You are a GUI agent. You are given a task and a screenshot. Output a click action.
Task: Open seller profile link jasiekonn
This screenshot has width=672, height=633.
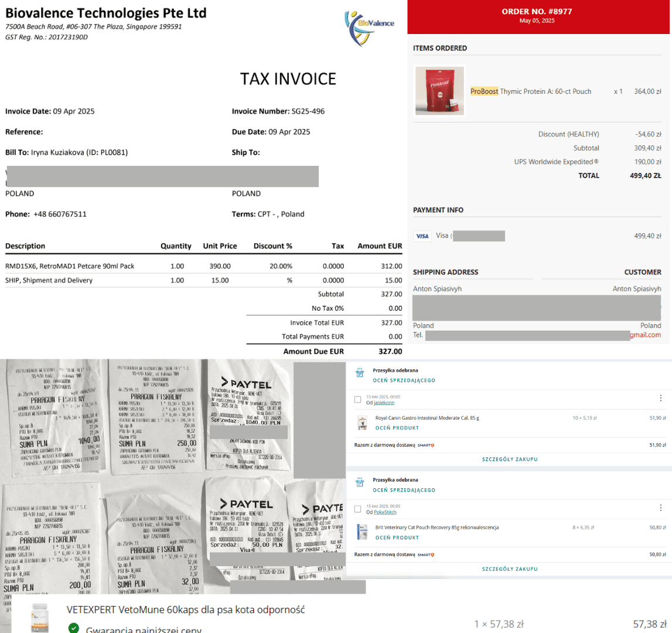[x=384, y=403]
